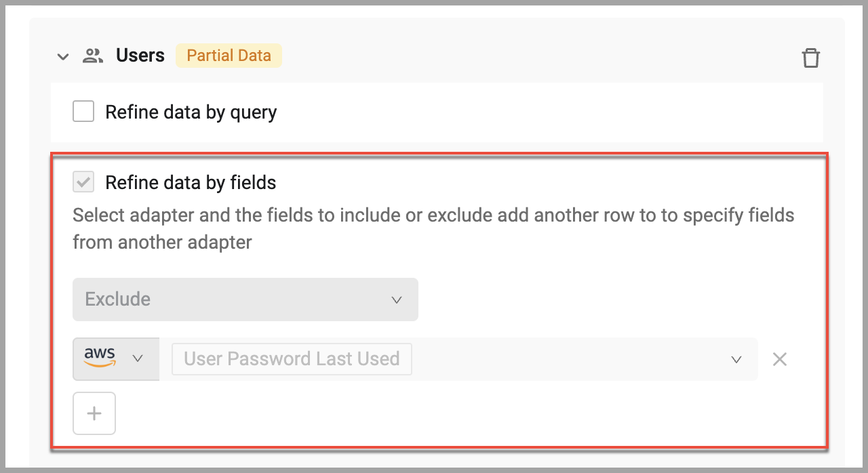Select the User Password Last Used tag
868x473 pixels.
click(x=292, y=358)
